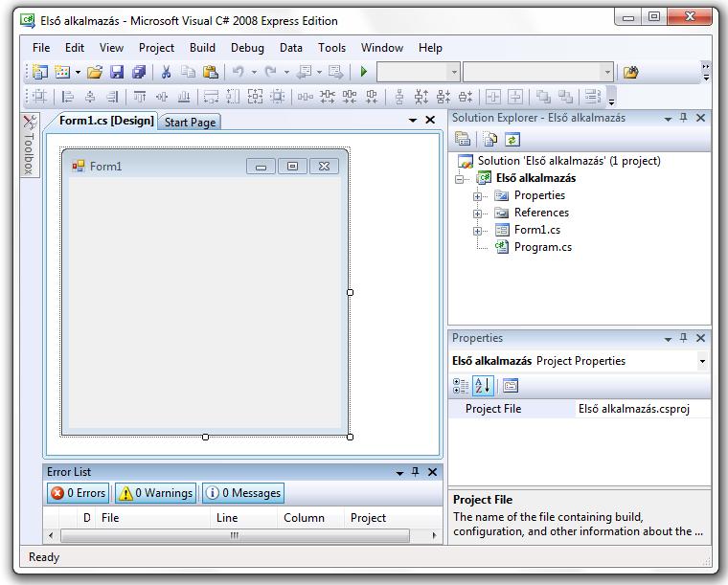Open the Edit menu
The width and height of the screenshot is (728, 585).
pos(75,48)
